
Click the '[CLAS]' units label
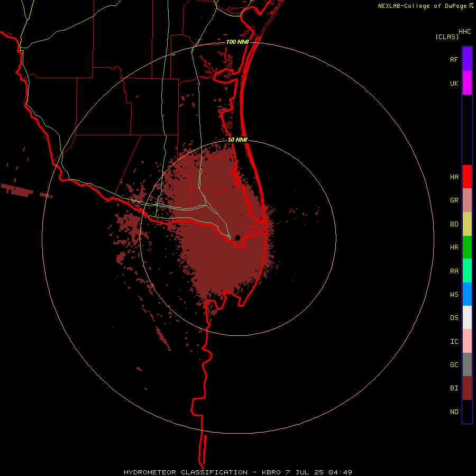click(447, 36)
